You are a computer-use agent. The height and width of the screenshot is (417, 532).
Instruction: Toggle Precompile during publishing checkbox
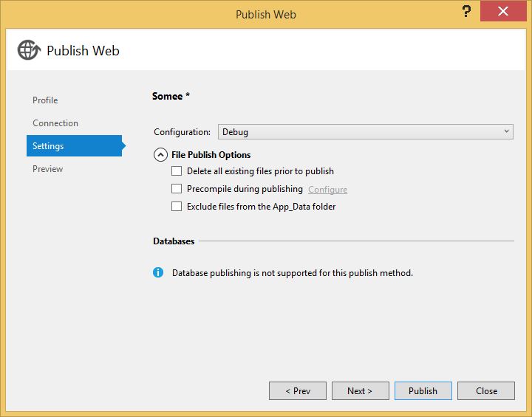[x=177, y=188]
